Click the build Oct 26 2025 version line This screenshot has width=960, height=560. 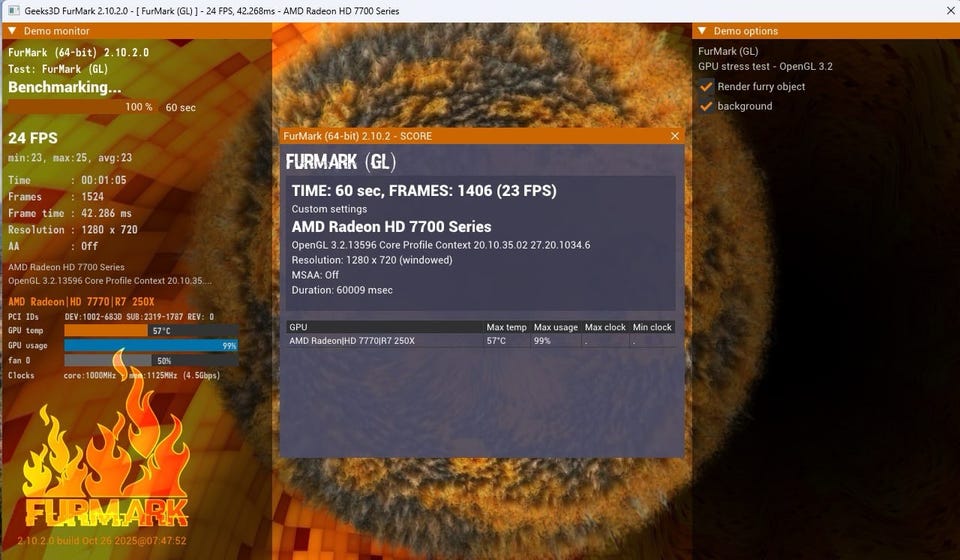click(102, 541)
